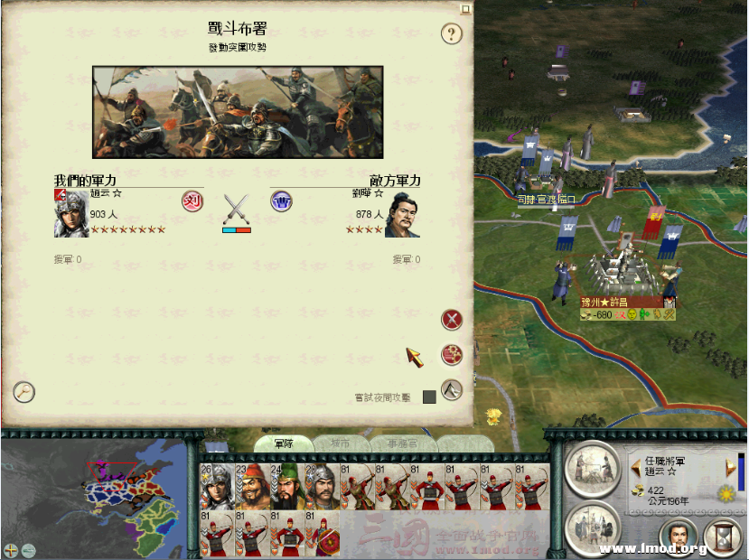Open the help question mark button
The height and width of the screenshot is (560, 749).
[x=452, y=34]
